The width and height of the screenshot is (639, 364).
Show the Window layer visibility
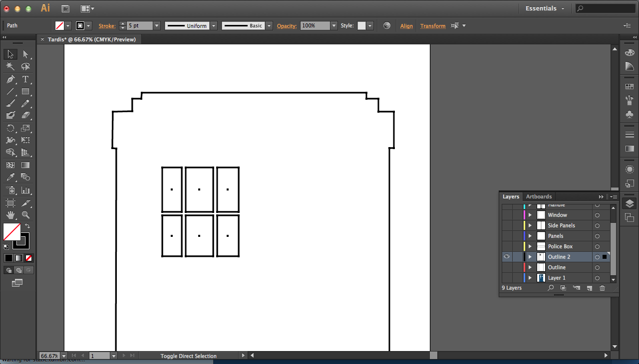507,215
